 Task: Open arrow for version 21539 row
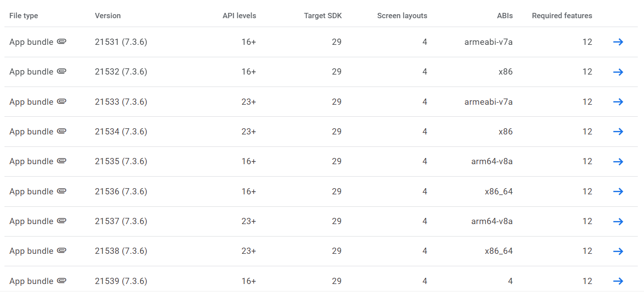coord(618,281)
